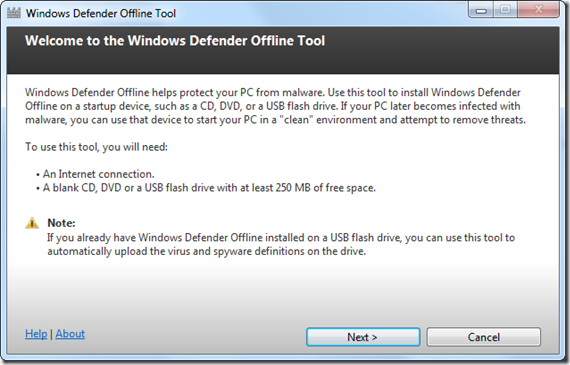Click the 'Windows Defender Offline Tool' title bar text
Image resolution: width=570 pixels, height=365 pixels.
(x=101, y=13)
